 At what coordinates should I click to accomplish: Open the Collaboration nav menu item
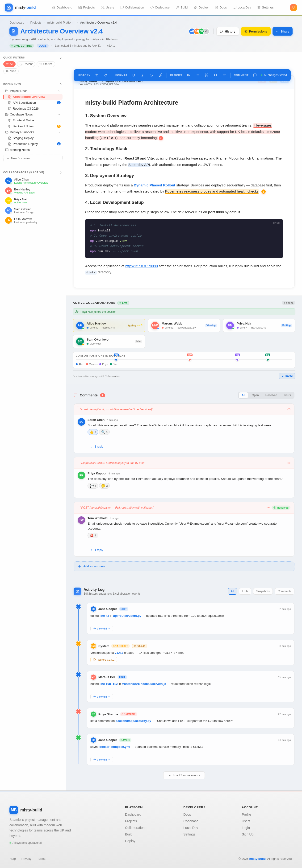[x=132, y=7]
